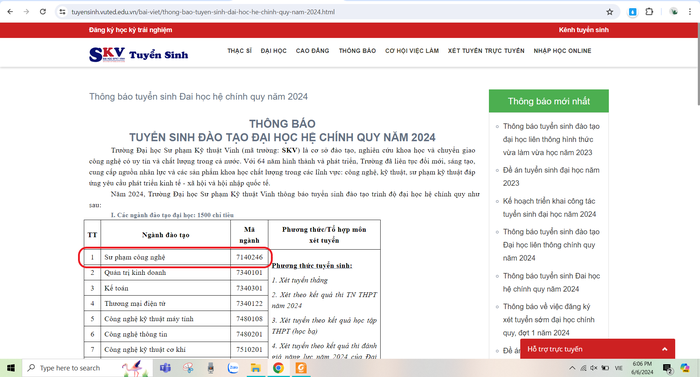This screenshot has height=377, width=700.
Task: Click the Phương thức tuyển sinh heading
Action: coord(312,266)
